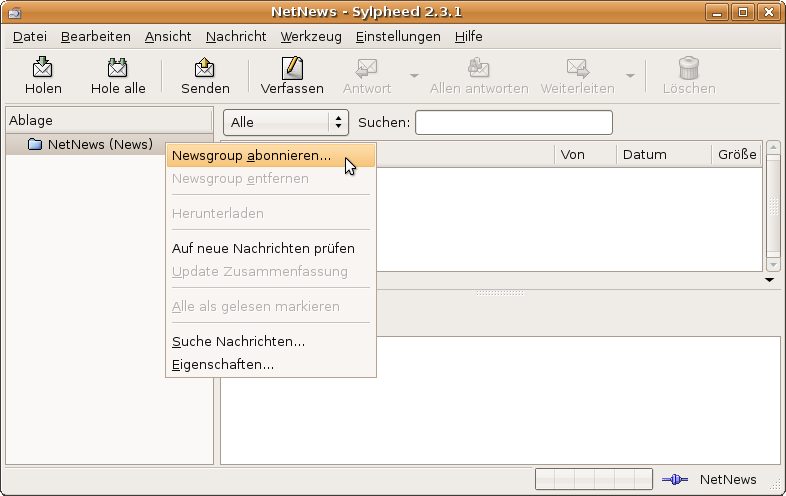Click the Holen download icon
Viewport: 786px width, 496px height.
(43, 68)
